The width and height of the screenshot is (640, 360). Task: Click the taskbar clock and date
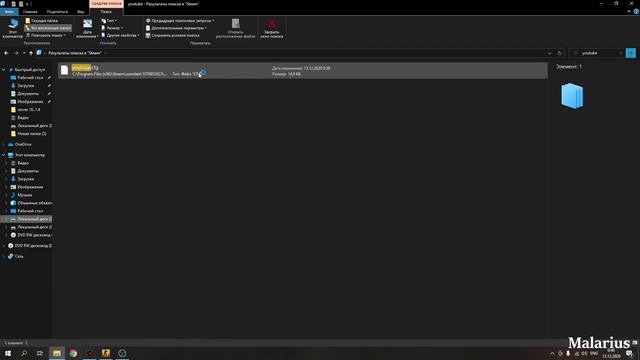tap(611, 353)
